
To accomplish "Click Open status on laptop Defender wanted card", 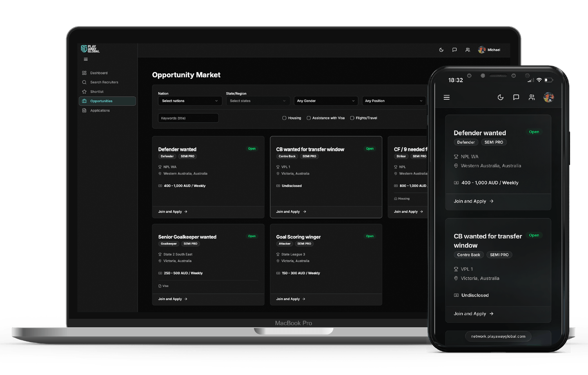I will tap(252, 149).
